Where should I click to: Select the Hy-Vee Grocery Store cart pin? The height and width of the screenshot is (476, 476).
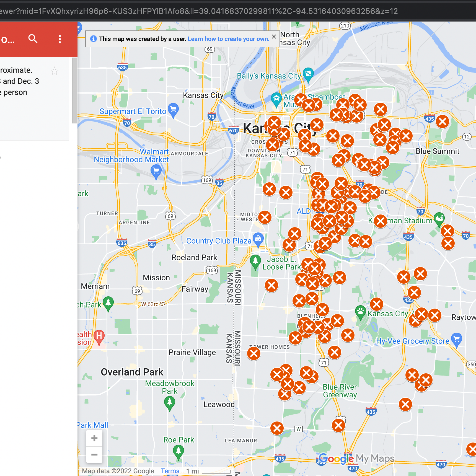tap(456, 340)
